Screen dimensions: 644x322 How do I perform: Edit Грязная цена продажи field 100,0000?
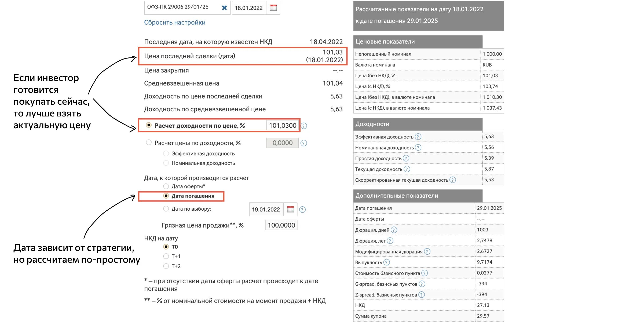tap(281, 225)
